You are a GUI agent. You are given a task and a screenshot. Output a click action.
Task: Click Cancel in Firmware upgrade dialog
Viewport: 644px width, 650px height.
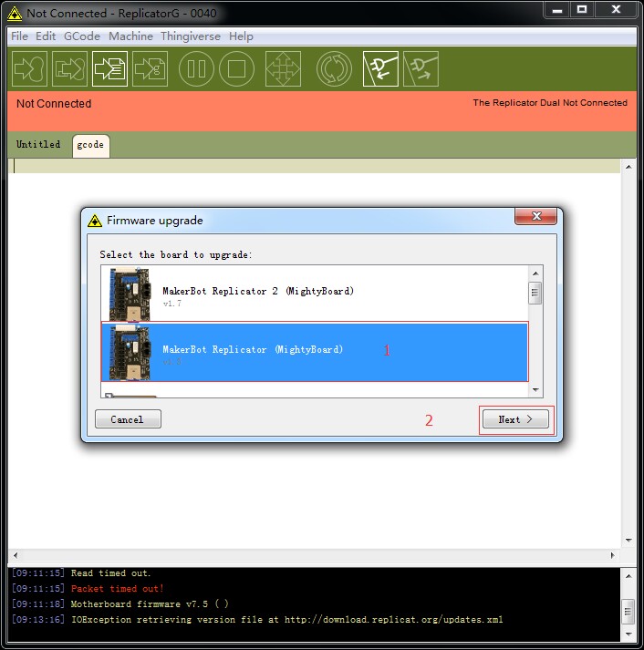pyautogui.click(x=128, y=419)
